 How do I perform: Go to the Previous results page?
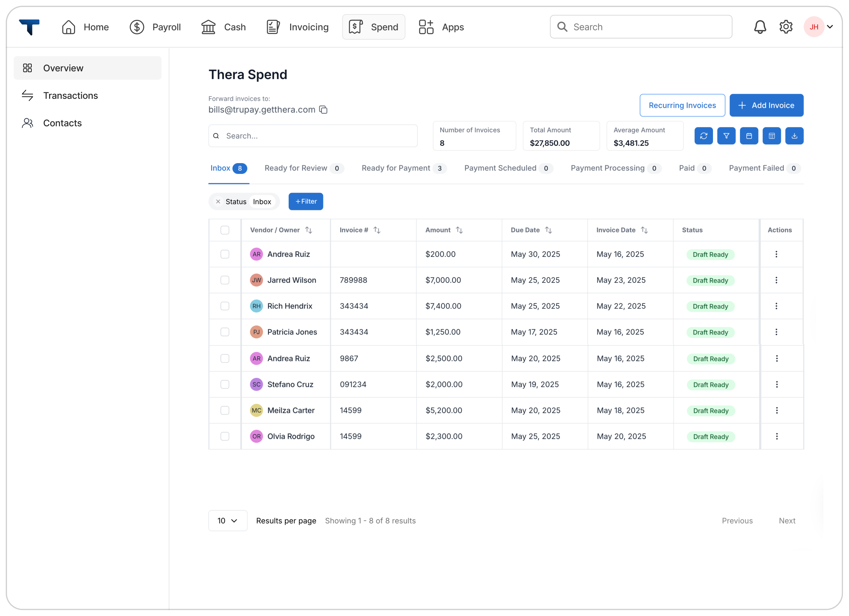pyautogui.click(x=737, y=520)
